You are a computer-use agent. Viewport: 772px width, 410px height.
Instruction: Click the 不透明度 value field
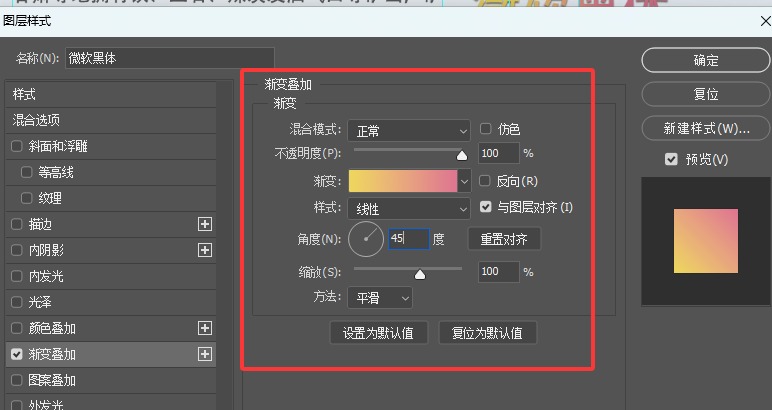498,153
